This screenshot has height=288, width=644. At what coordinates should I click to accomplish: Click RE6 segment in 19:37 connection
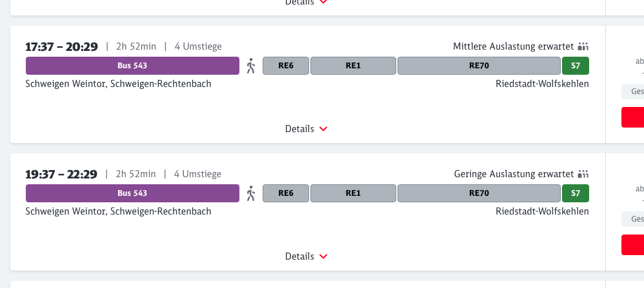tap(286, 193)
